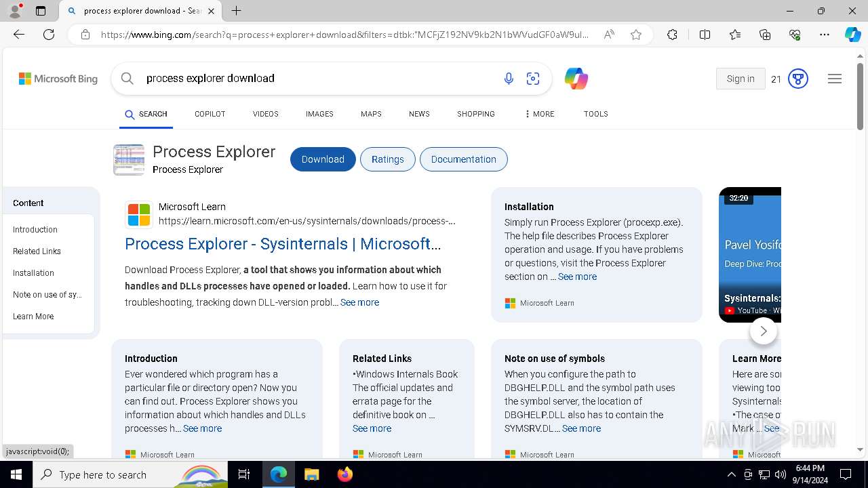The width and height of the screenshot is (868, 488).
Task: Switch to the IMAGES tab
Action: 319,114
